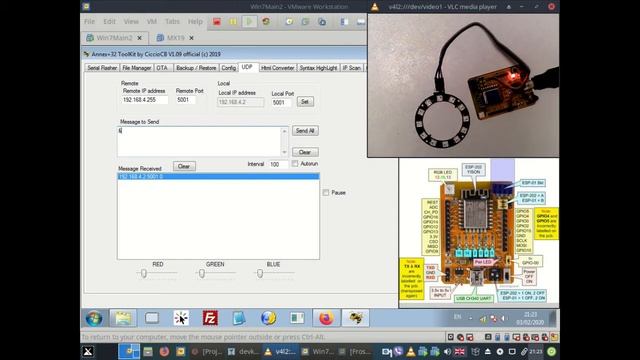The image size is (640, 360).
Task: Click the UK flag keyboard layout icon
Action: [460, 351]
